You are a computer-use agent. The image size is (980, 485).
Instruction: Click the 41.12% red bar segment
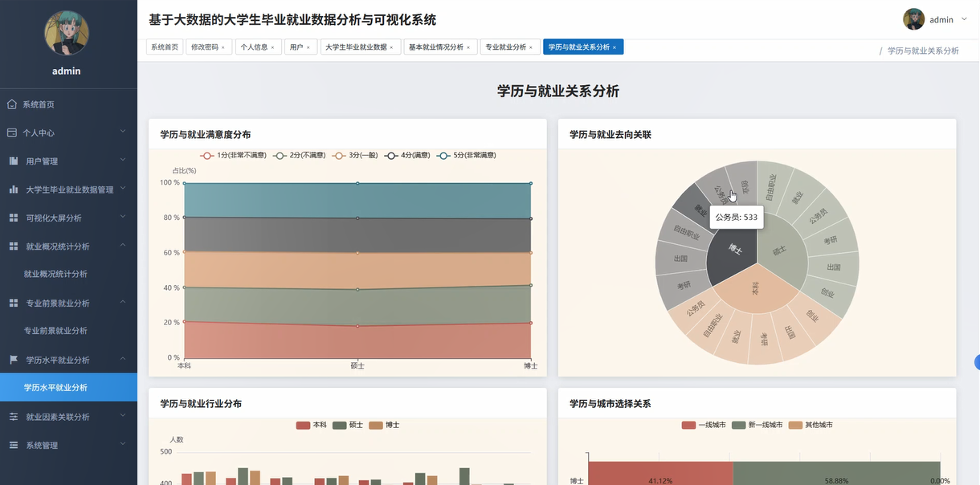point(660,473)
